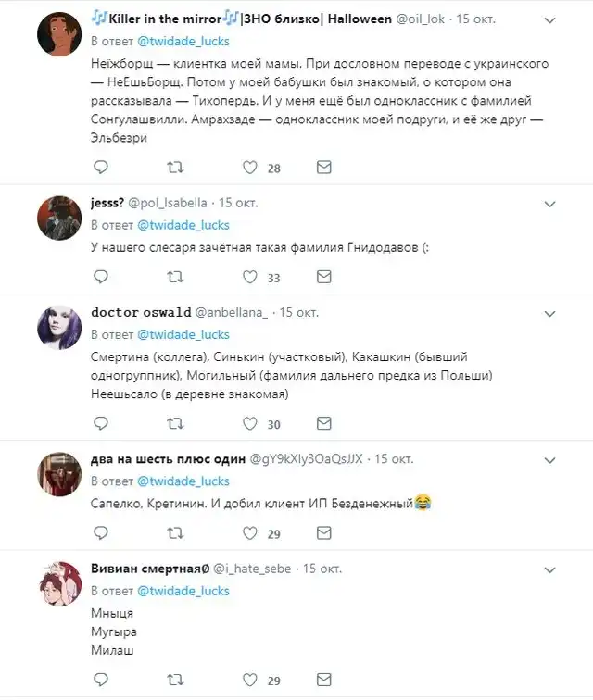Open @anbellana_ profile via doctor oswald name
The height and width of the screenshot is (700, 593).
click(141, 313)
